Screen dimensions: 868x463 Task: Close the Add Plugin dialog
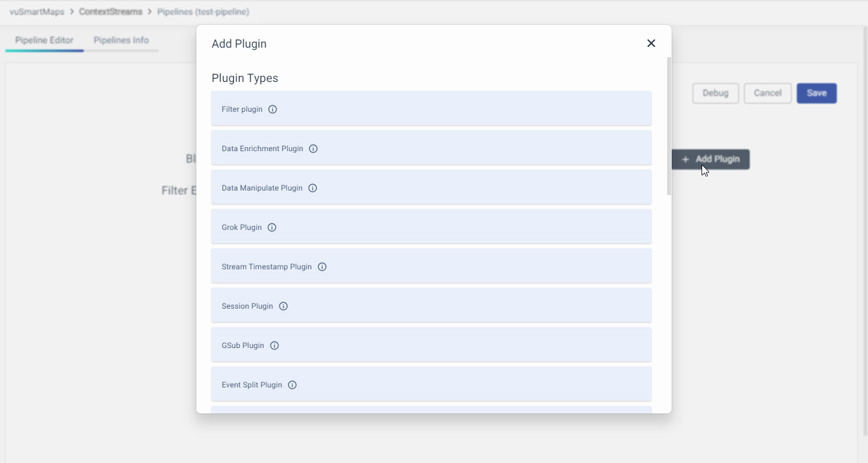(x=651, y=43)
